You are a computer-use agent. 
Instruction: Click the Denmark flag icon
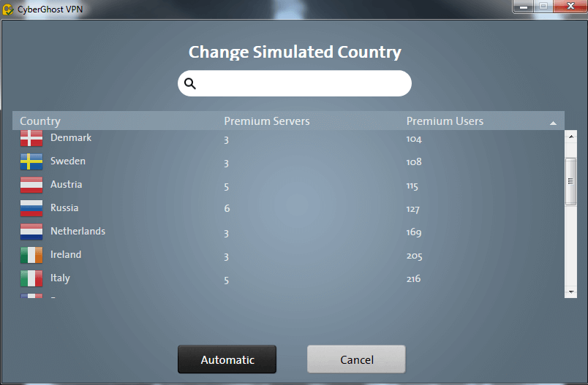coord(31,138)
